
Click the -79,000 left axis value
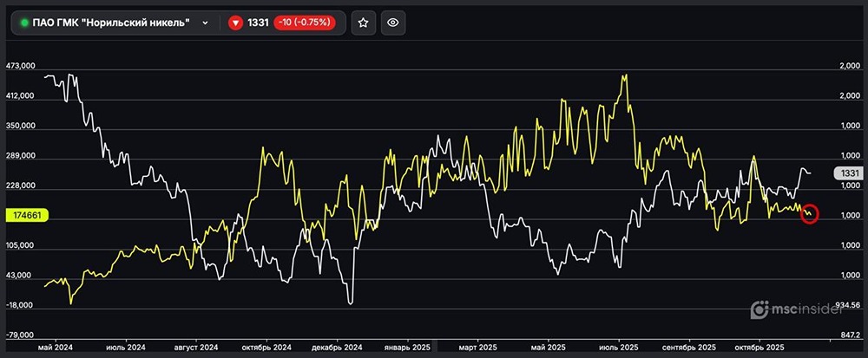(20, 335)
